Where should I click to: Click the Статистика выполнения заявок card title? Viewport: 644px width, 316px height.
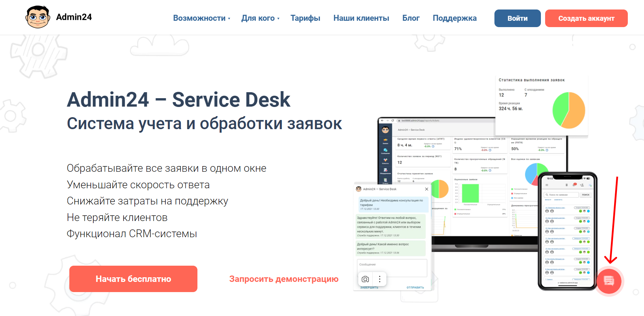(x=532, y=80)
